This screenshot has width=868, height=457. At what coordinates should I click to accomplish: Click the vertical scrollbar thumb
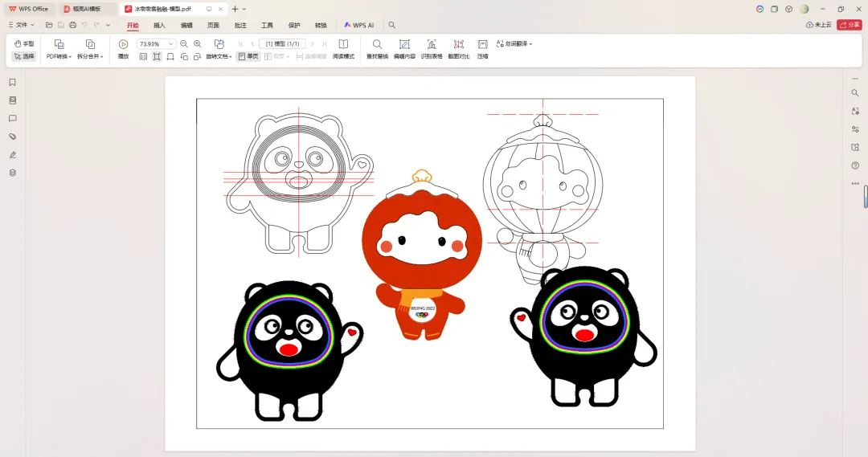(x=866, y=197)
